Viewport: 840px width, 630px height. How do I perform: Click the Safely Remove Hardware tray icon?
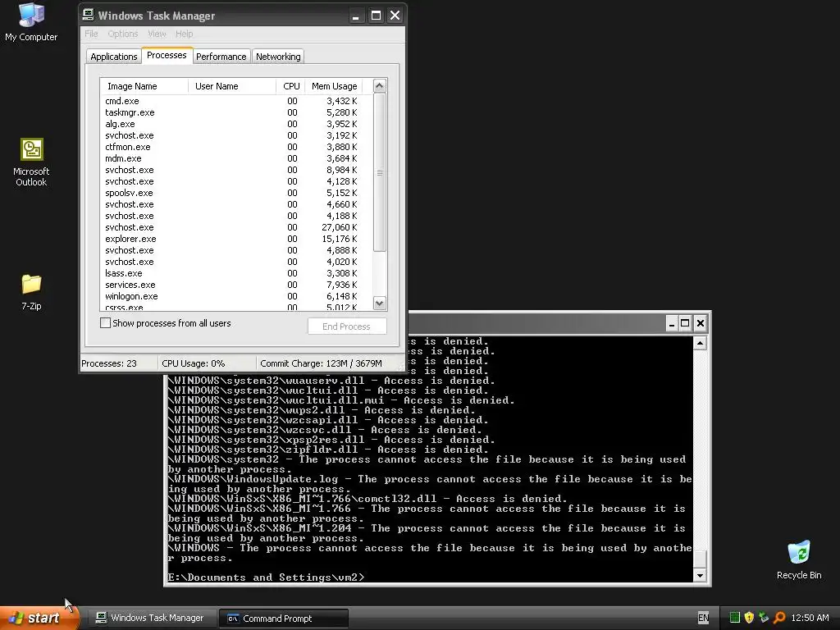764,618
